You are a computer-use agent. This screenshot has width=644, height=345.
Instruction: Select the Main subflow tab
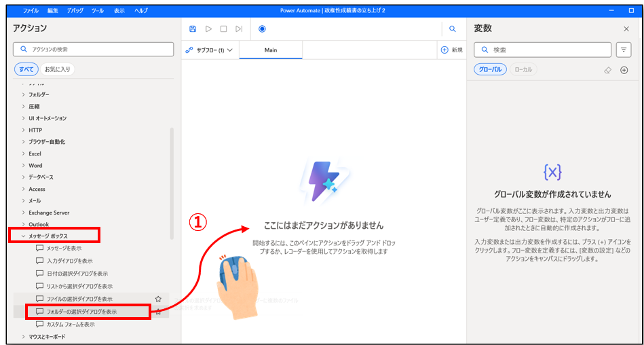270,50
